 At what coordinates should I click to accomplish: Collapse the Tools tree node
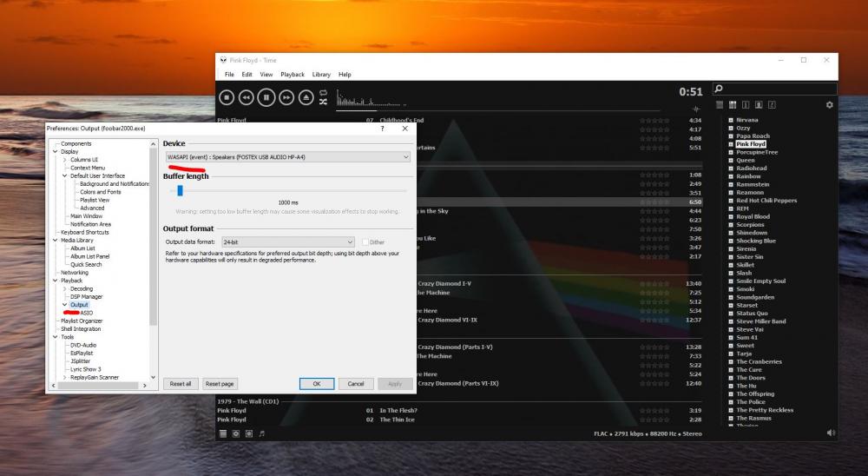(x=56, y=337)
